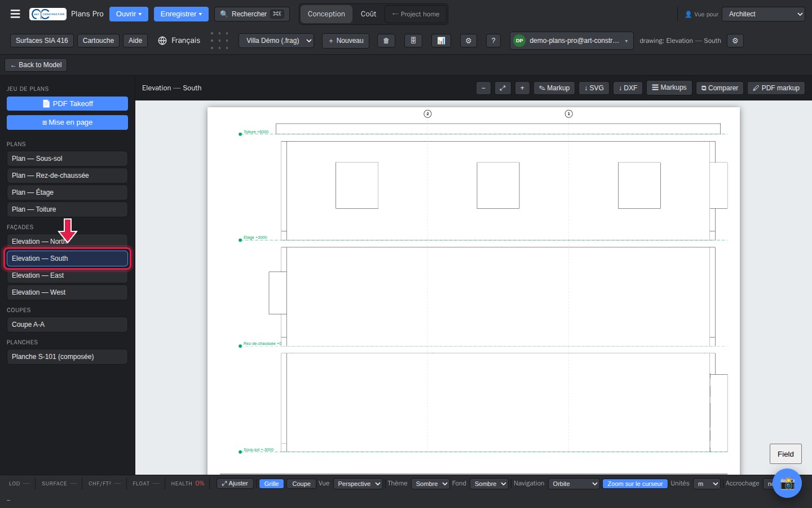Screen dimensions: 812x508
Task: Click the PDF Takeoff button
Action: (x=67, y=104)
